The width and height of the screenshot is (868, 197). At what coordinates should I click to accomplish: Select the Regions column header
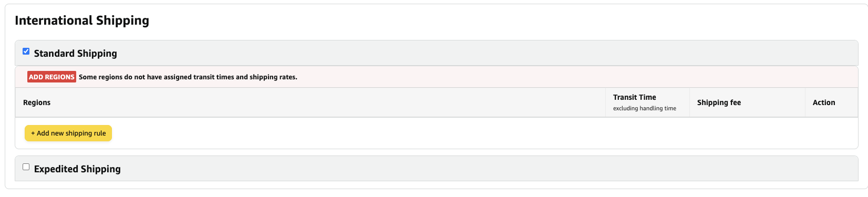point(37,102)
